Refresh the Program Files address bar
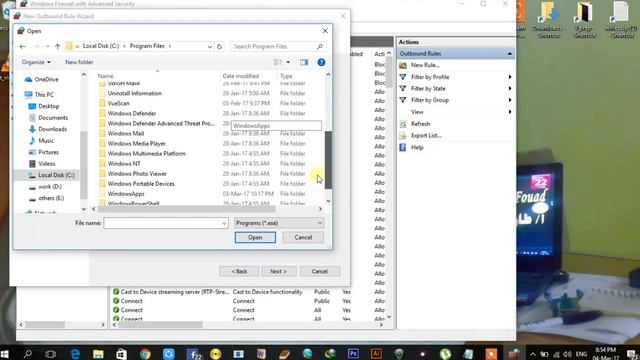640x360 pixels. pyautogui.click(x=220, y=47)
